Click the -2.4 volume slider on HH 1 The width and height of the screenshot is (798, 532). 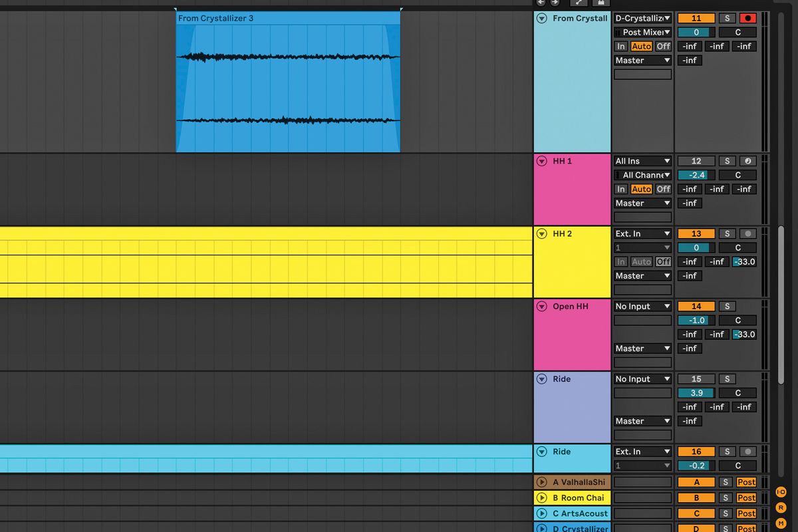(695, 175)
